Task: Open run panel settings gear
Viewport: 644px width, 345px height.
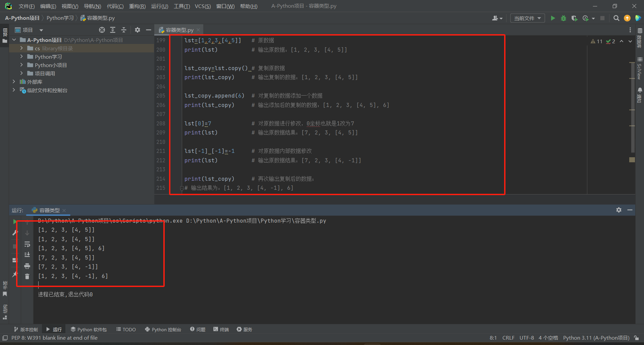Action: (619, 210)
